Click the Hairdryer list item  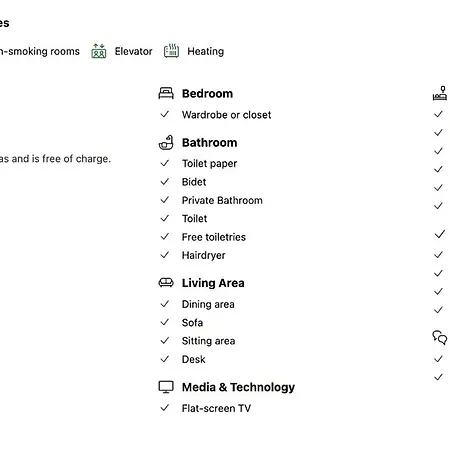coord(203,255)
